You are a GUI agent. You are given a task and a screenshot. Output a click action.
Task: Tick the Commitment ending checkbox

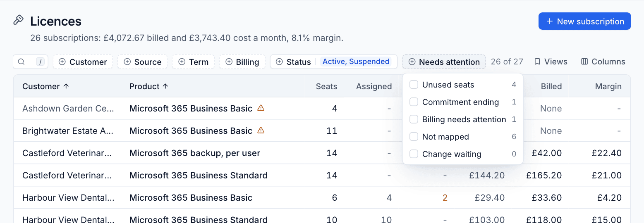tap(414, 102)
